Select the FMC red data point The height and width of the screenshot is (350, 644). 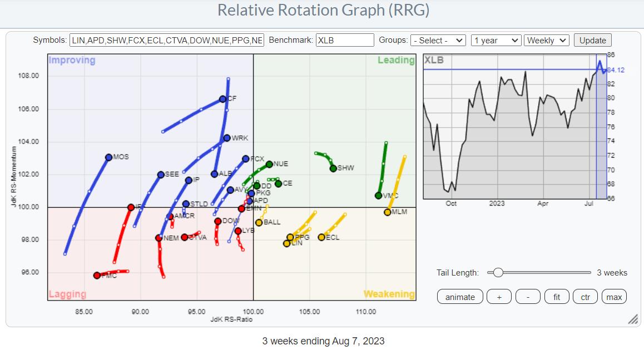coord(97,276)
